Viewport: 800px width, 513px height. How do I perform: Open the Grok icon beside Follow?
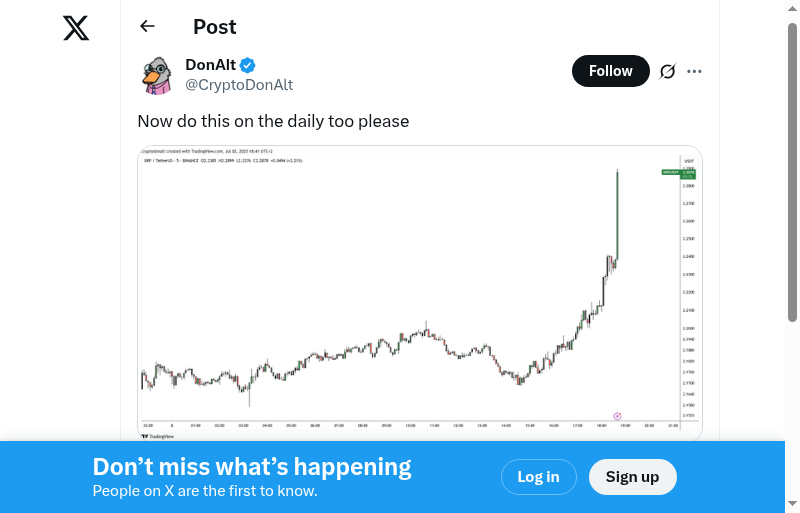tap(668, 71)
